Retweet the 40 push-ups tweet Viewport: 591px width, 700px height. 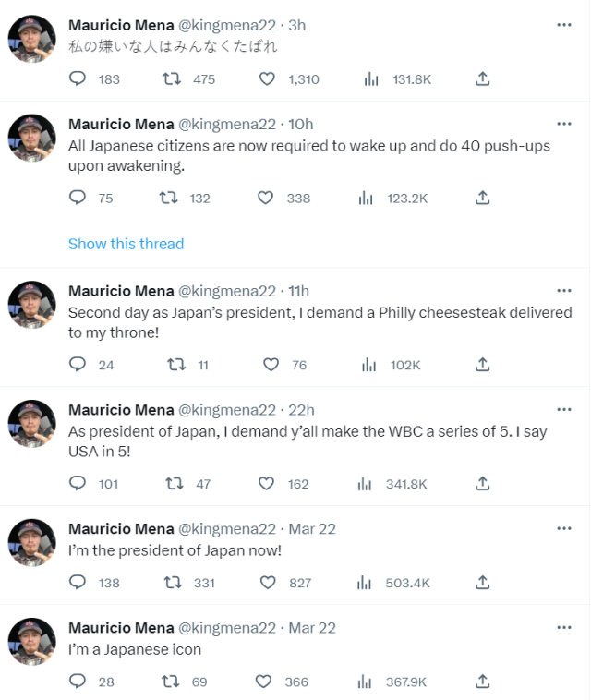168,198
